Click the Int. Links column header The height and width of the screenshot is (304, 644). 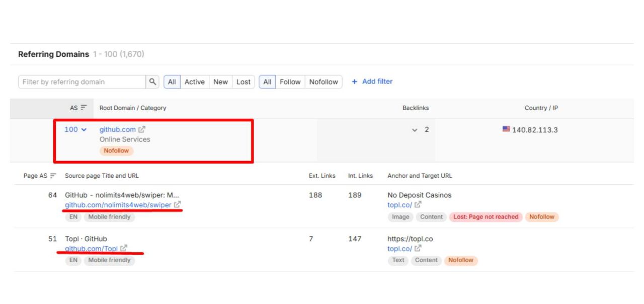coord(360,176)
